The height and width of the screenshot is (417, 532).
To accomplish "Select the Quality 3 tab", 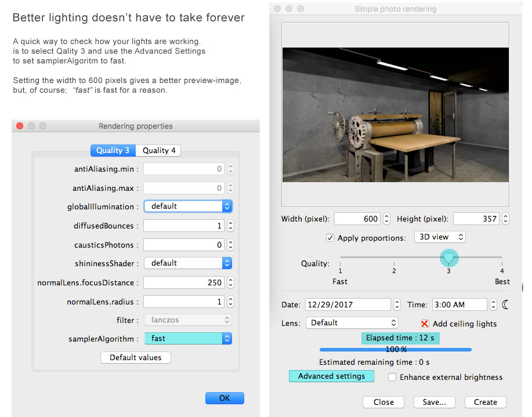I will coord(113,150).
